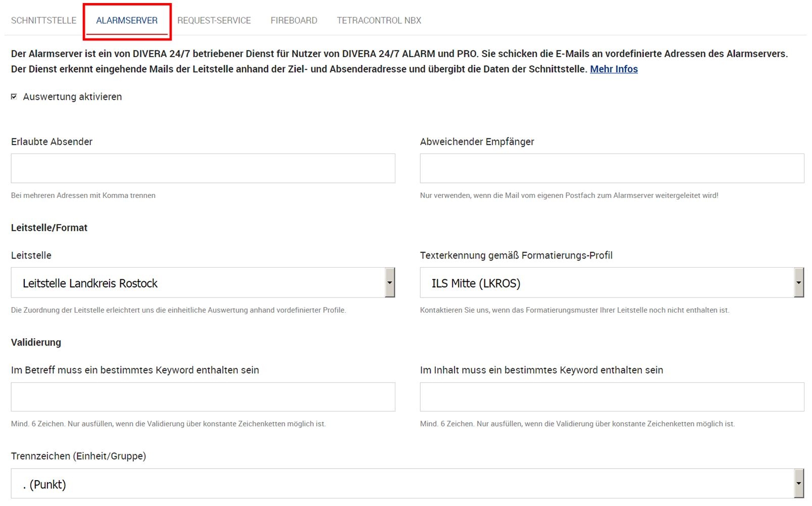Go to the Fireboard tab

tap(293, 20)
